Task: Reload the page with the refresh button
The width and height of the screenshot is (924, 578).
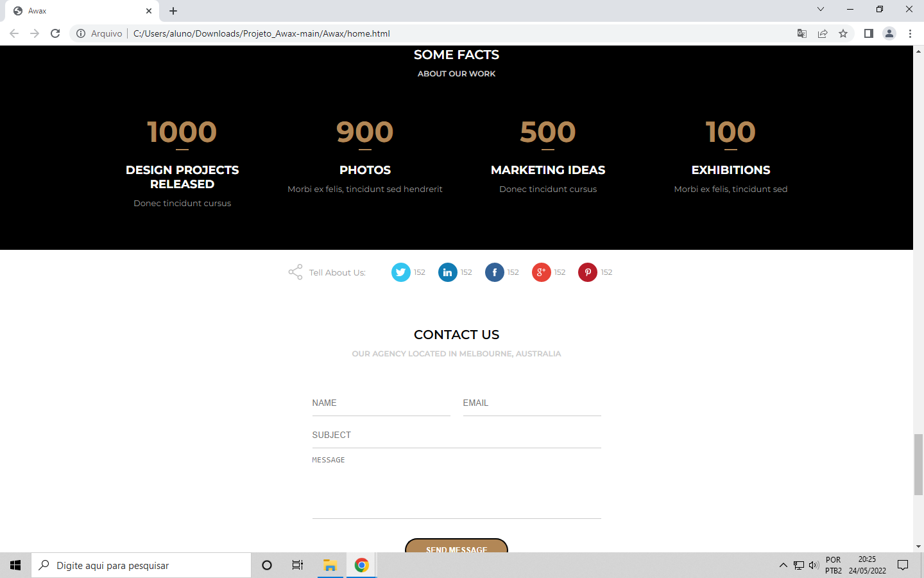Action: (x=55, y=33)
